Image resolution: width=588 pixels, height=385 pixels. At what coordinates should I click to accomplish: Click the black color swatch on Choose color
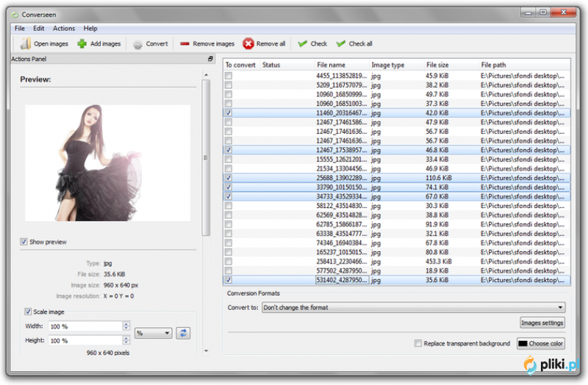click(523, 343)
